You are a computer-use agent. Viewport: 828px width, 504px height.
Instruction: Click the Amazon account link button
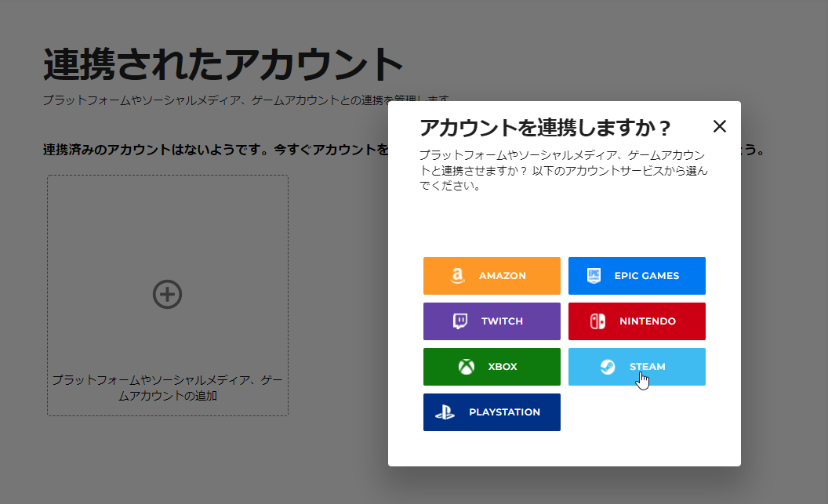(492, 275)
